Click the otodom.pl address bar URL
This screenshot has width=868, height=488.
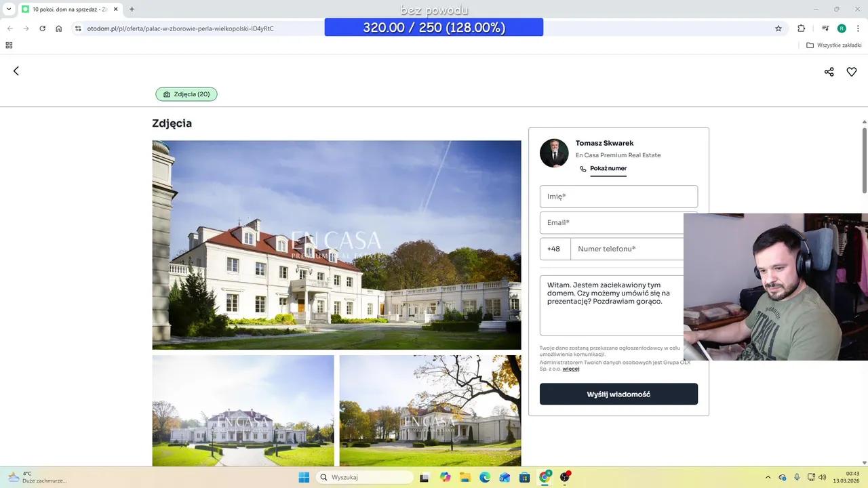point(180,28)
